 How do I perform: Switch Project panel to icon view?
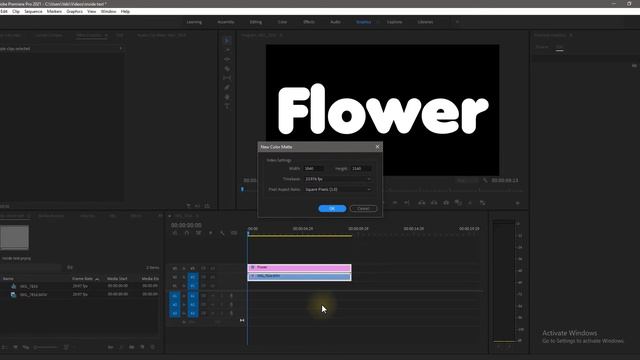pyautogui.click(x=16, y=347)
